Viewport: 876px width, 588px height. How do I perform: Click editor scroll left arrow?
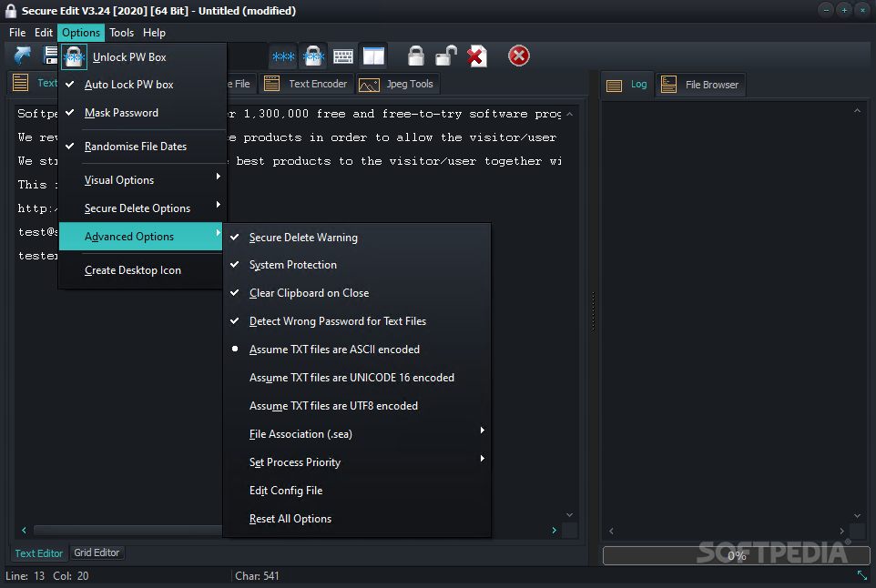[24, 530]
